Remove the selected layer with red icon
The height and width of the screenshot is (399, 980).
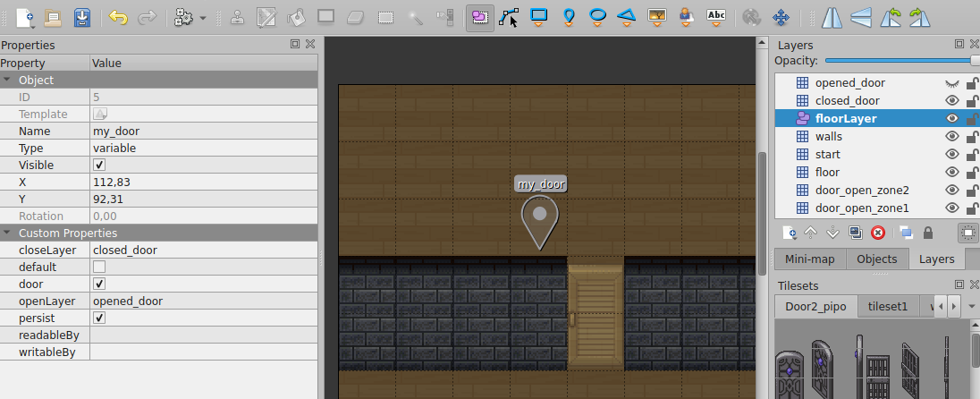pyautogui.click(x=878, y=233)
